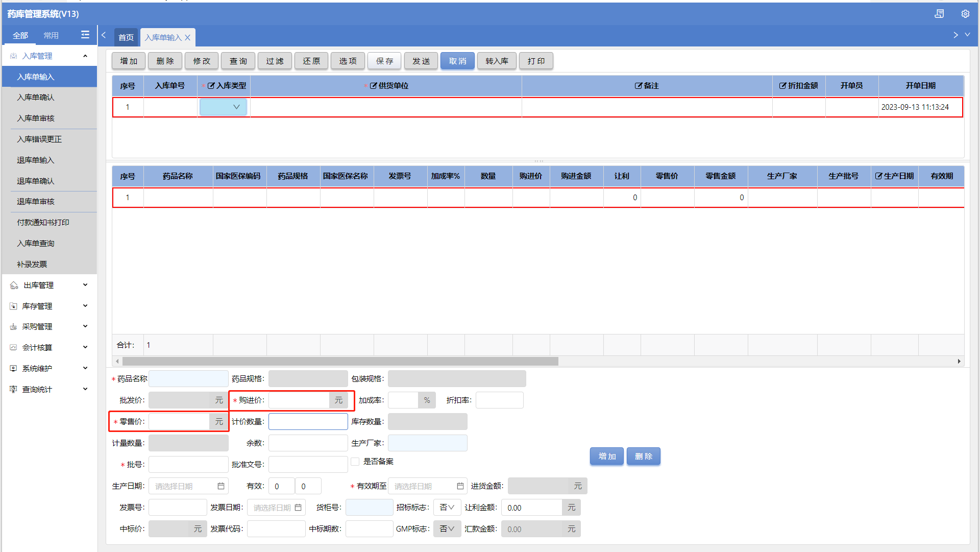Screen dimensions: 980x552
Task: Open calendar icon in 生产日期 field
Action: coord(221,486)
